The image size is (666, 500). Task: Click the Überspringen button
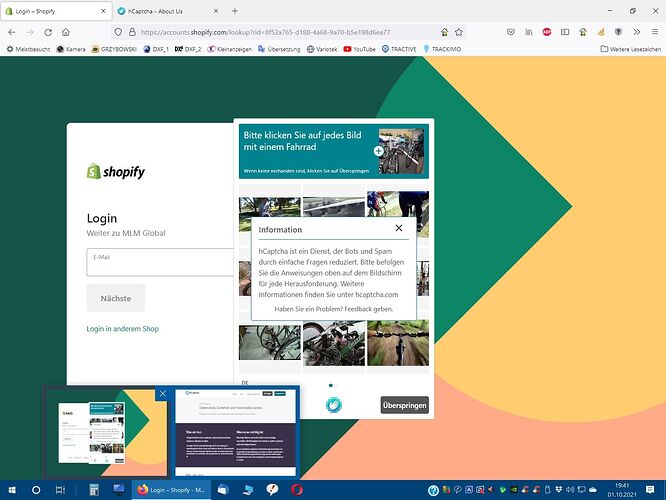pos(404,405)
